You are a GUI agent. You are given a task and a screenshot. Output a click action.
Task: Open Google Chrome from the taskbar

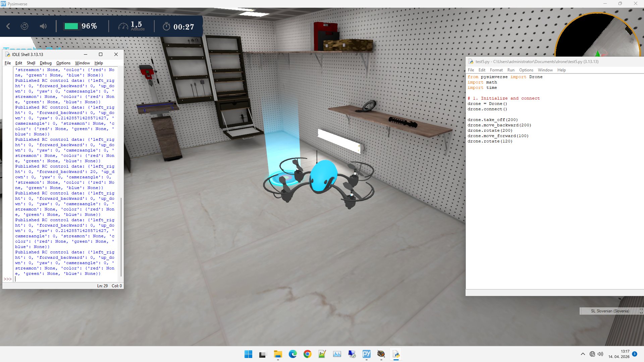pos(307,354)
